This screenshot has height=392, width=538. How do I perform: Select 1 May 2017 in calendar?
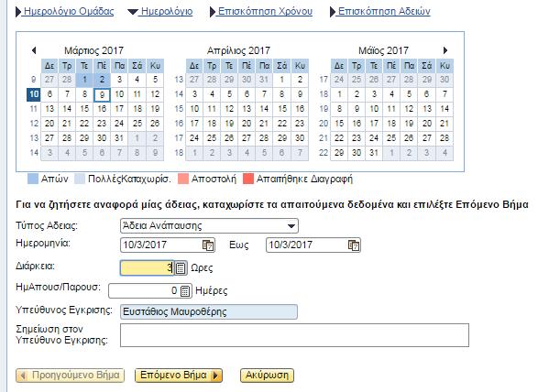tap(339, 94)
